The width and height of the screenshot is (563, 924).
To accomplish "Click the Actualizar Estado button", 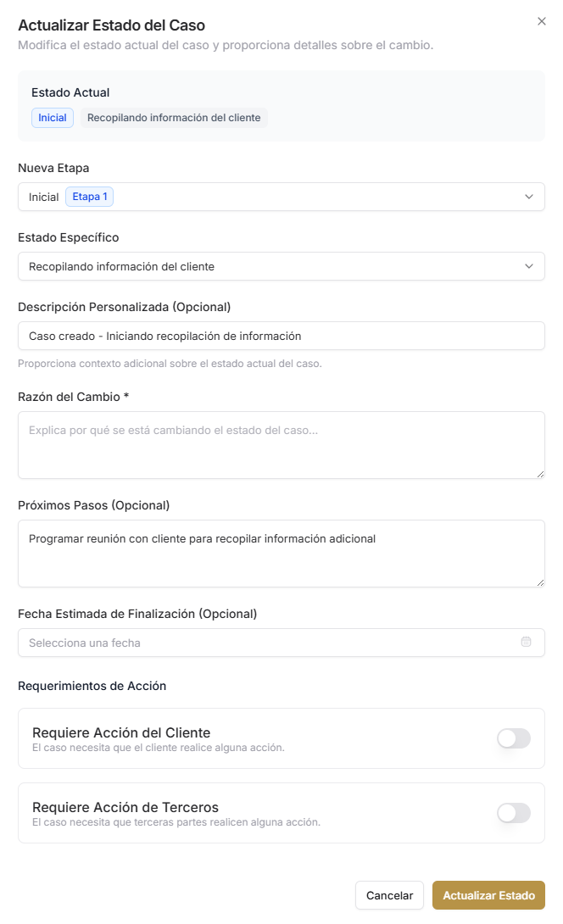I will pyautogui.click(x=488, y=895).
